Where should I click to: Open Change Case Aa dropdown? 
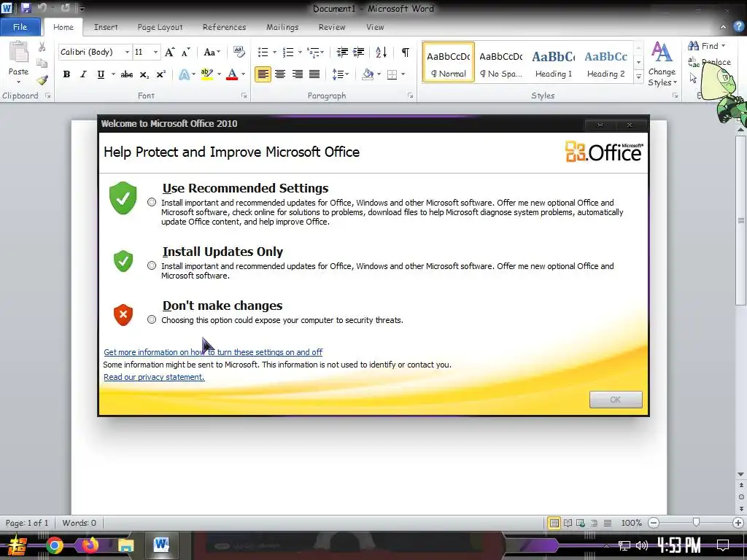pyautogui.click(x=212, y=52)
